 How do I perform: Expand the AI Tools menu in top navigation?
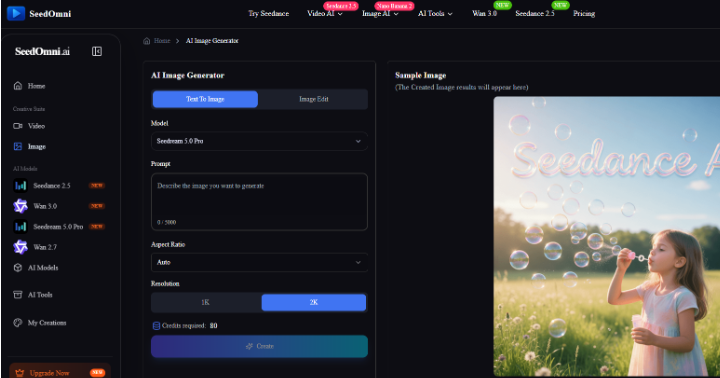tap(435, 13)
